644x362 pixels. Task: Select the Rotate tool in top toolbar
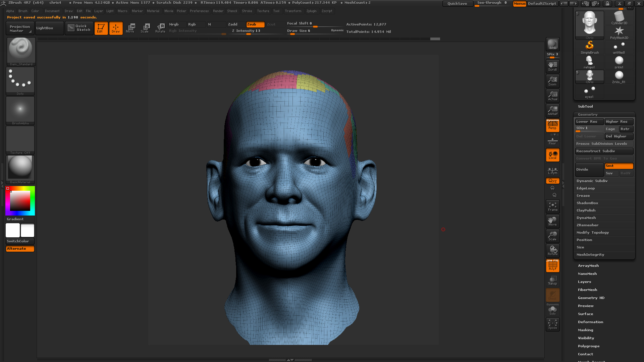point(160,28)
